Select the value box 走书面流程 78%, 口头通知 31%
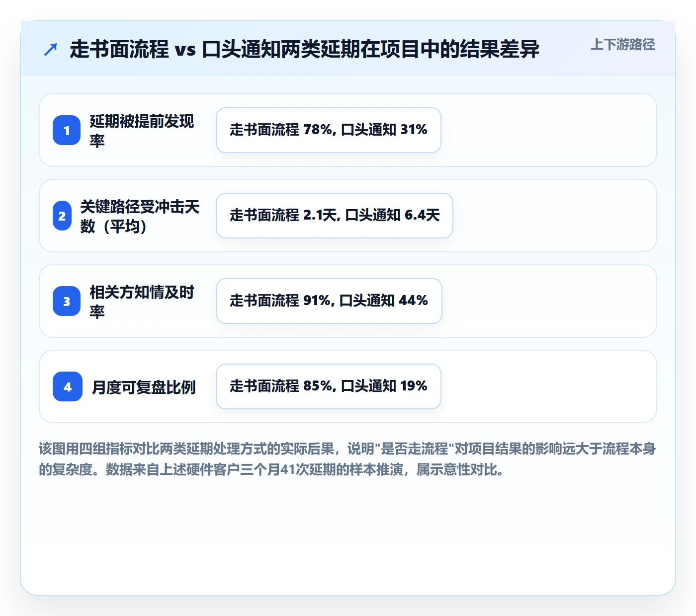Screen dimensions: 696x616 click(329, 130)
